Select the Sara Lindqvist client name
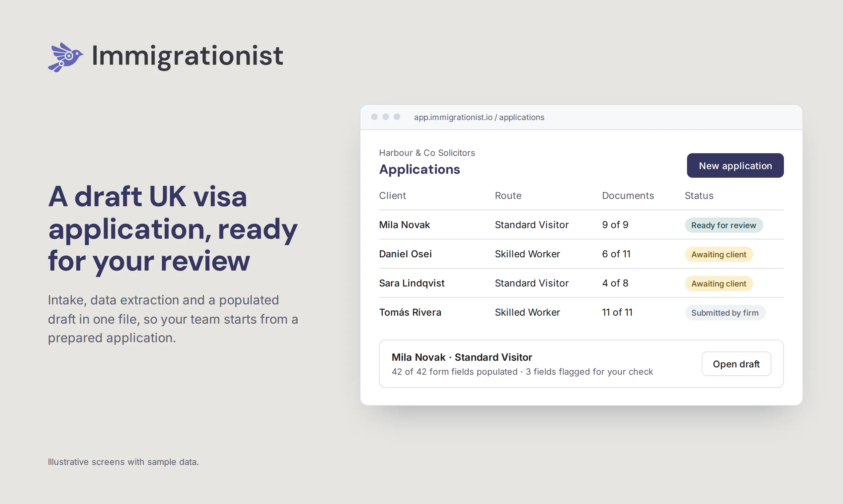The height and width of the screenshot is (504, 843). (411, 283)
